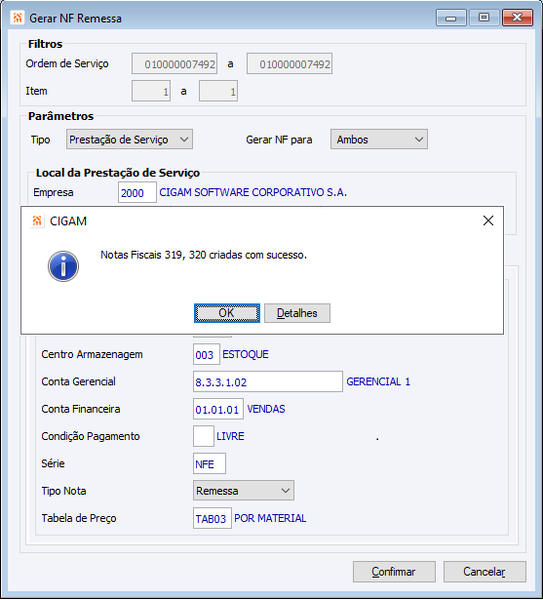The width and height of the screenshot is (543, 600).
Task: Close the Gerar NF Remessa window
Action: [x=517, y=18]
